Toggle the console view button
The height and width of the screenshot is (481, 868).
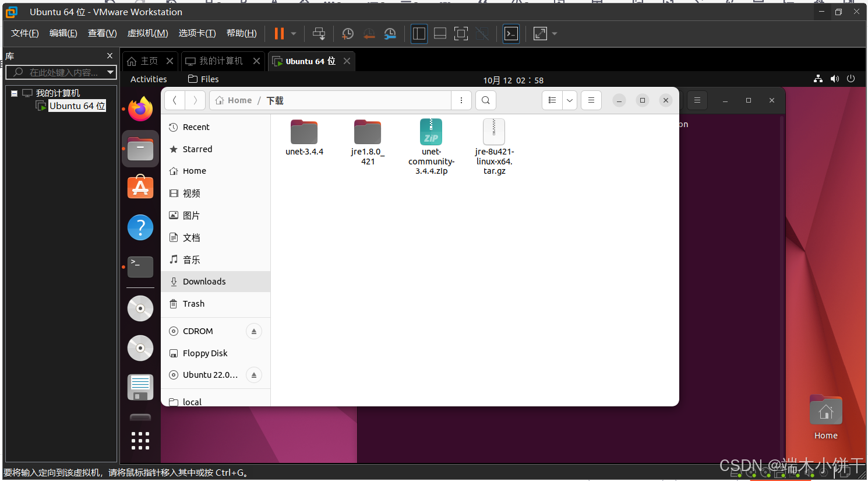click(511, 33)
